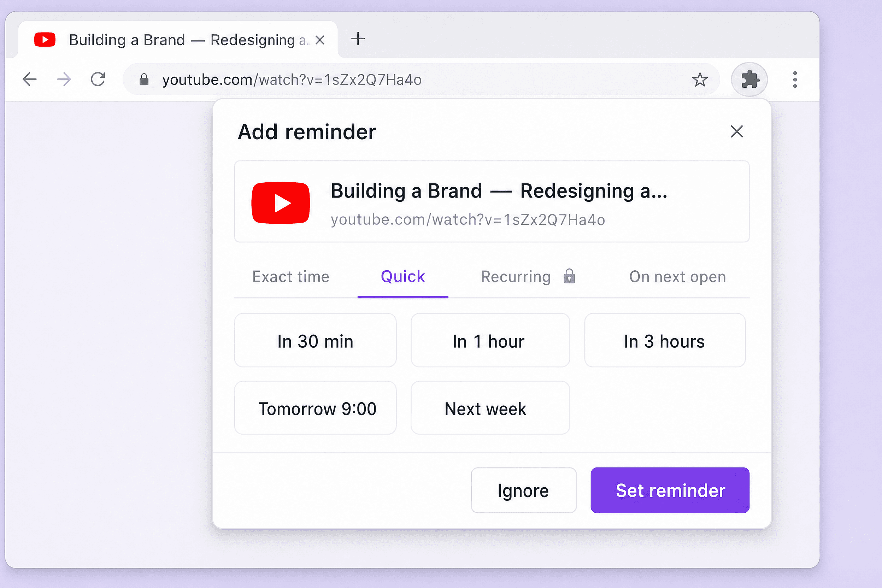Click the large YouTube logo in reminder card
The image size is (882, 588).
point(281,203)
